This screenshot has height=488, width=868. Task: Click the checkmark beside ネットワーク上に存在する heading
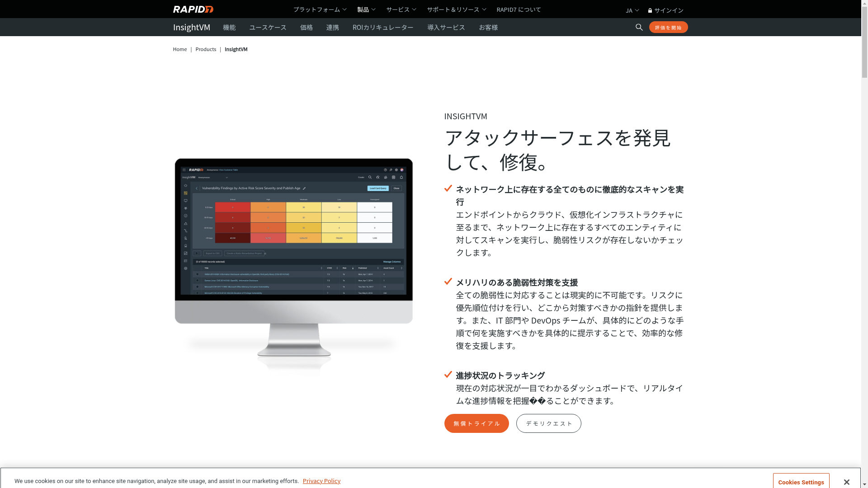(x=448, y=188)
